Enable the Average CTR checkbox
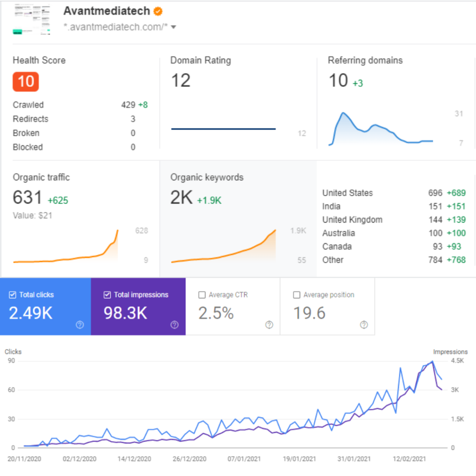This screenshot has height=476, width=476. [202, 295]
